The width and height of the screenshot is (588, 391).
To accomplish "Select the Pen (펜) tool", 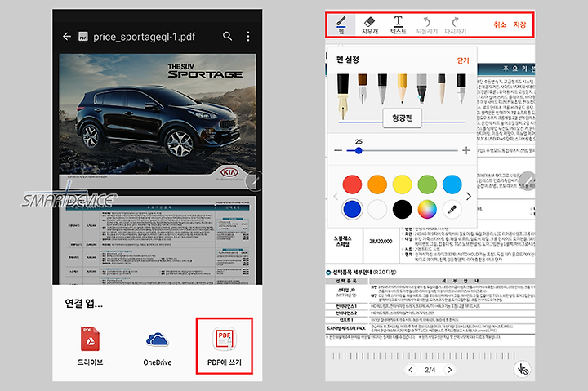I will point(341,24).
